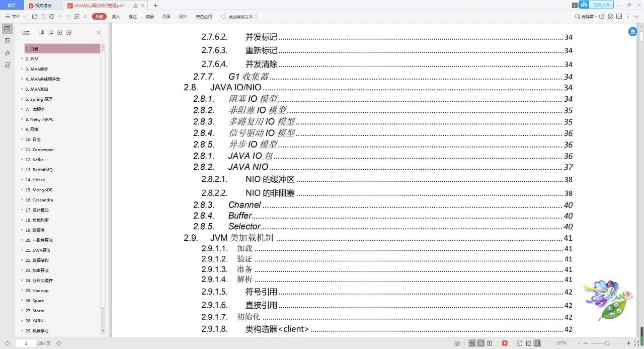Click the search text field 点此查找文本
The height and width of the screenshot is (349, 644).
(241, 17)
